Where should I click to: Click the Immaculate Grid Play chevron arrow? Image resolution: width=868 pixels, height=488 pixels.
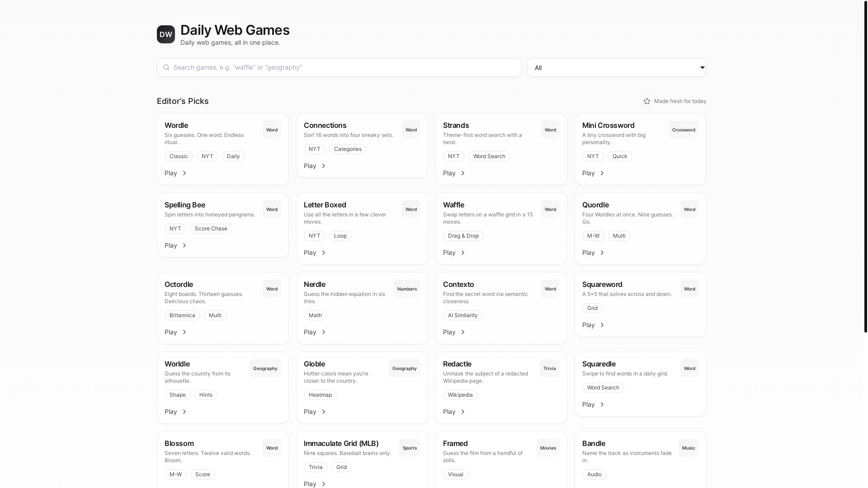point(324,484)
